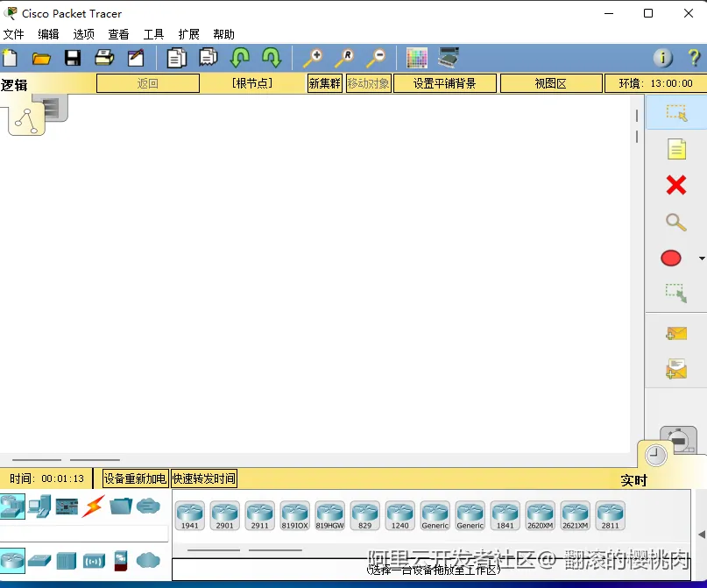Image resolution: width=707 pixels, height=588 pixels.
Task: Pick the 2621XM router
Action: coord(576,515)
